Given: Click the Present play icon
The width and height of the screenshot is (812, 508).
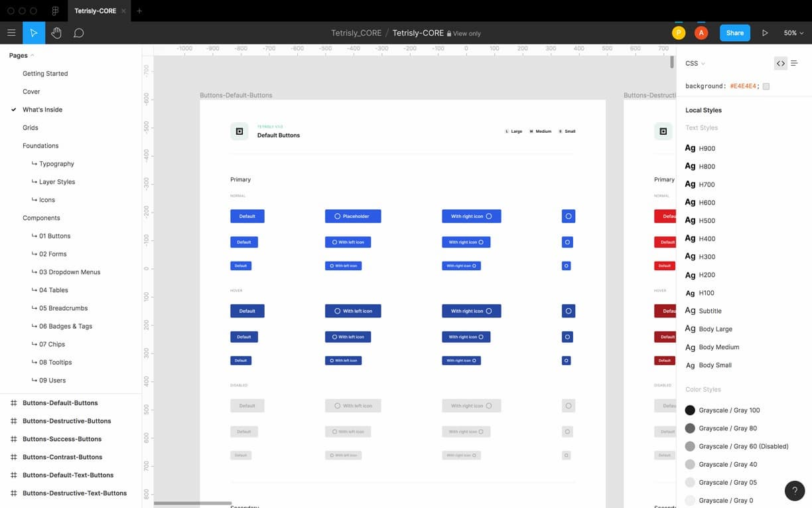Looking at the screenshot, I should pyautogui.click(x=765, y=33).
